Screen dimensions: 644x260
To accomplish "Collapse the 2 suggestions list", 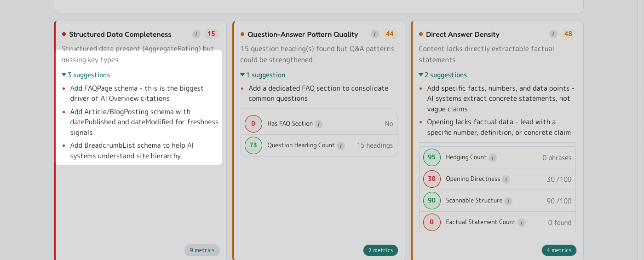I will 443,75.
